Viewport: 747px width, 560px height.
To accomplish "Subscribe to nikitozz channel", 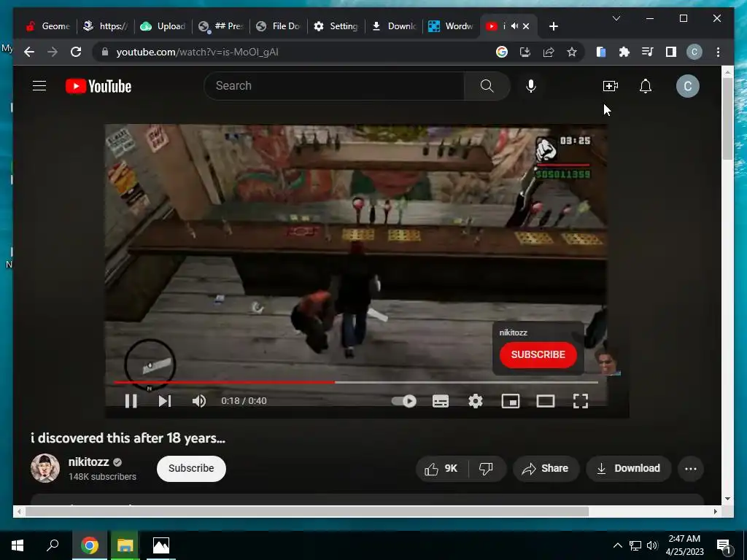I will coord(191,469).
